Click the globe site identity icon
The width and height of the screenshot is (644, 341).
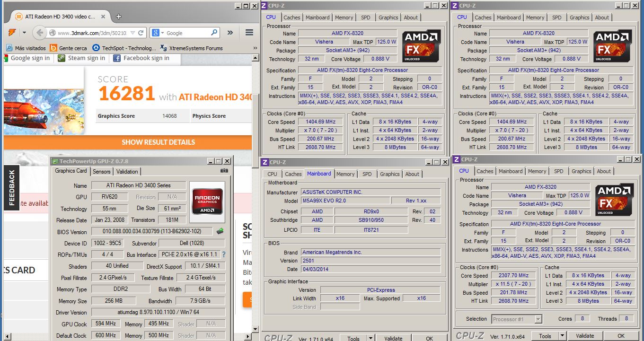pyautogui.click(x=52, y=33)
